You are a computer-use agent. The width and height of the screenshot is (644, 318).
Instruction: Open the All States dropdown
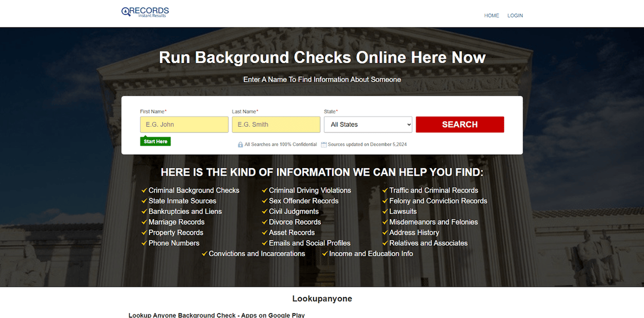pyautogui.click(x=368, y=125)
